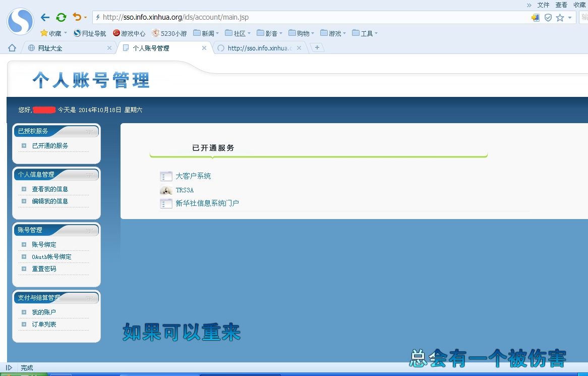Collapse the 账号管理 panel header
The height and width of the screenshot is (376, 588).
pos(56,230)
